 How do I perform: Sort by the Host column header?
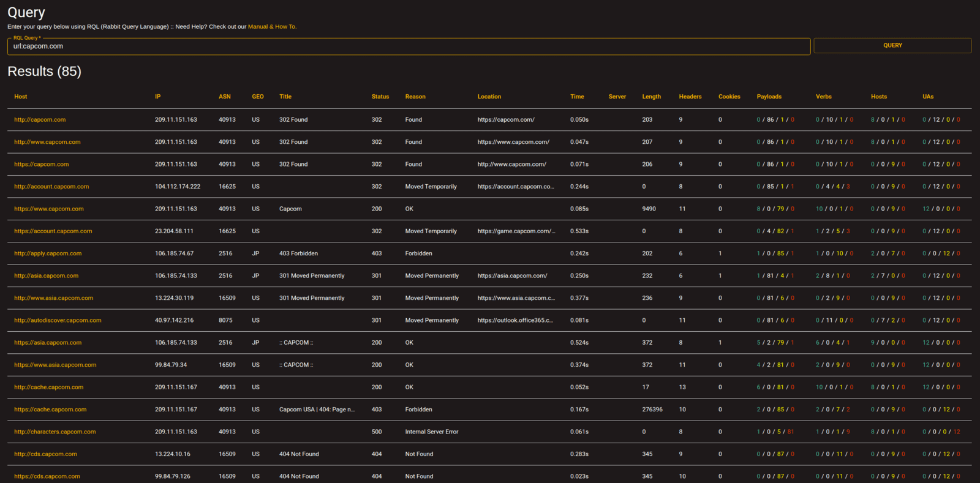pos(21,97)
